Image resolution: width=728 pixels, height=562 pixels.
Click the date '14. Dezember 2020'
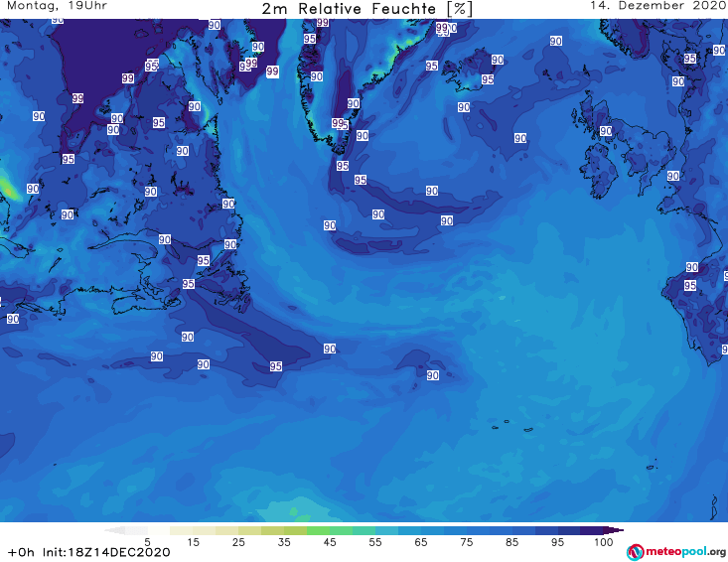click(x=657, y=6)
